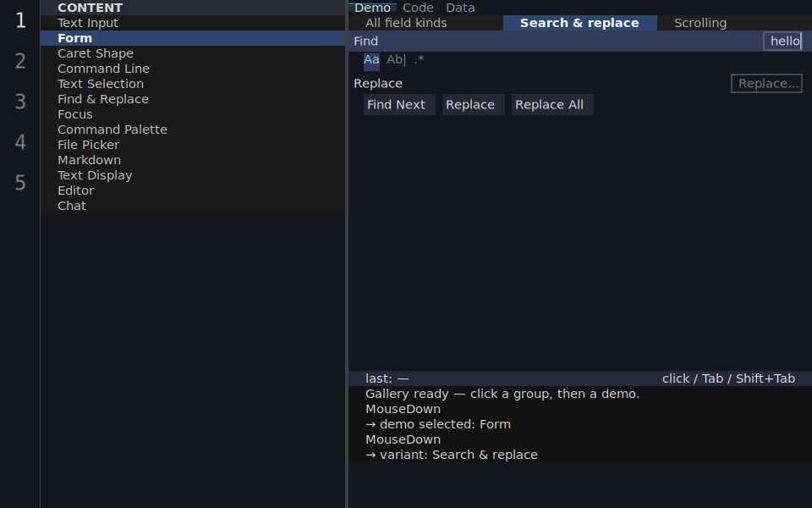Open the Caret Shape demo
The image size is (812, 508).
click(x=193, y=53)
